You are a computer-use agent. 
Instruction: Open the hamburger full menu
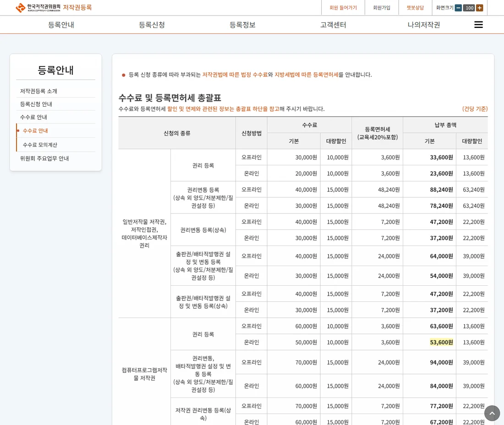478,25
